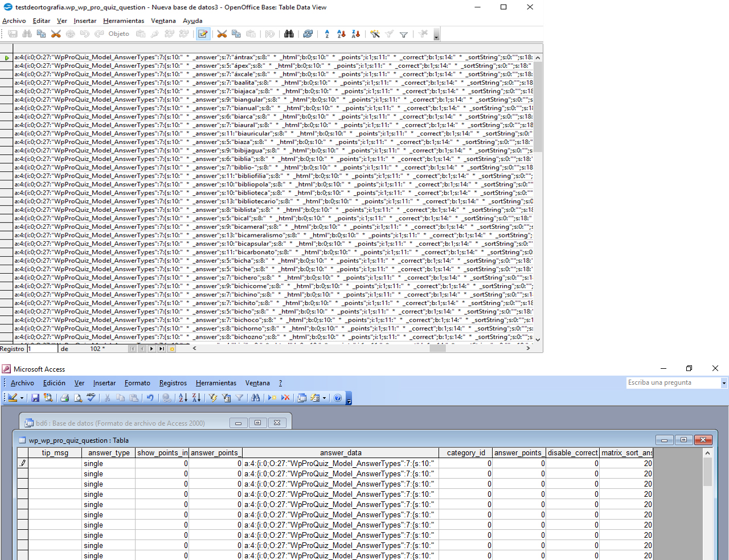This screenshot has width=729, height=560.
Task: Click Access table vertical scrollbar up arrow
Action: [707, 453]
